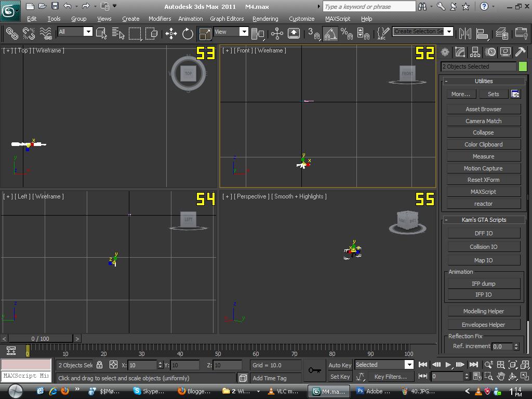
Task: Switch to the Motion panel tab
Action: click(490, 52)
